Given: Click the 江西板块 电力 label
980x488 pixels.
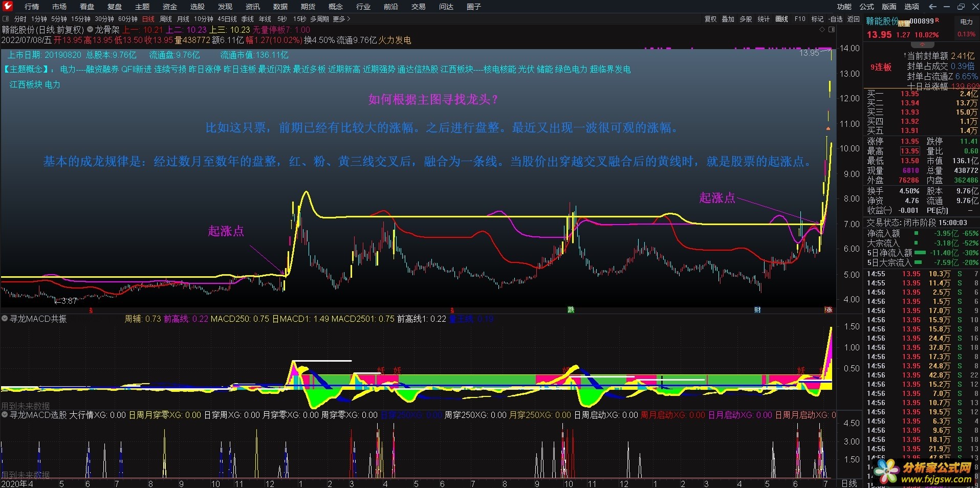Looking at the screenshot, I should [x=35, y=84].
